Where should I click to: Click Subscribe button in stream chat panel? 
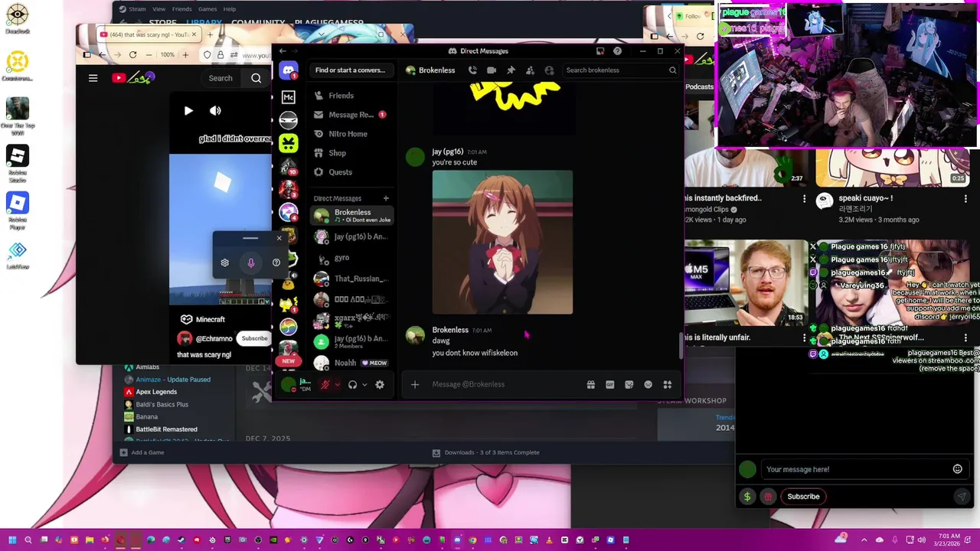(x=803, y=497)
